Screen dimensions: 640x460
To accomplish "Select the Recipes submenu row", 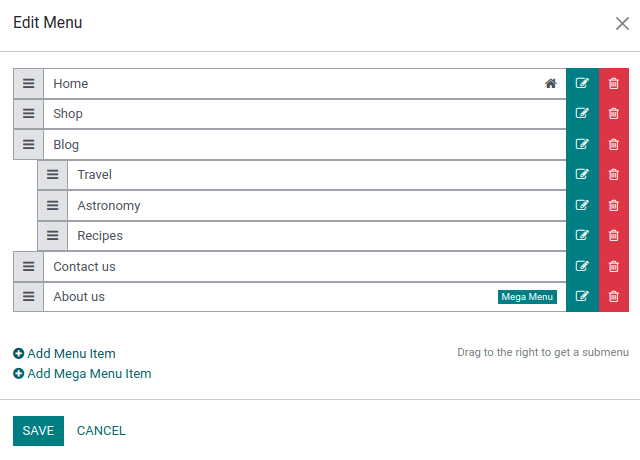I will click(300, 236).
